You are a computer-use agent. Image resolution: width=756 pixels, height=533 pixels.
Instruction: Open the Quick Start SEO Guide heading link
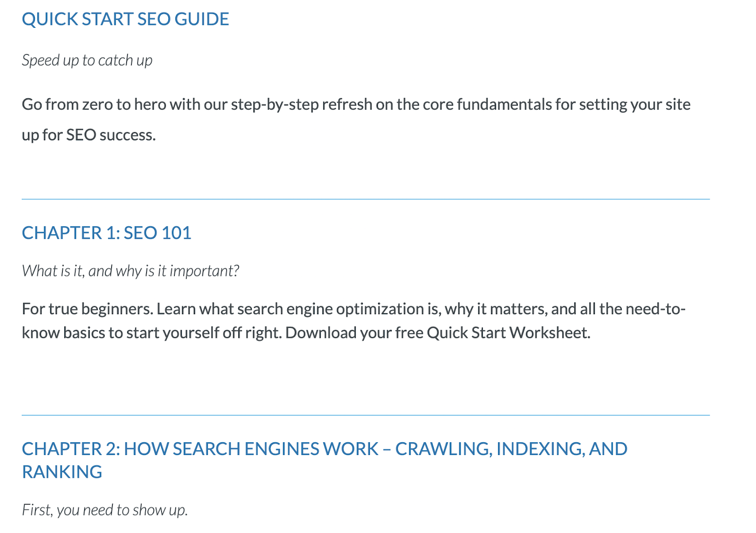pos(125,19)
